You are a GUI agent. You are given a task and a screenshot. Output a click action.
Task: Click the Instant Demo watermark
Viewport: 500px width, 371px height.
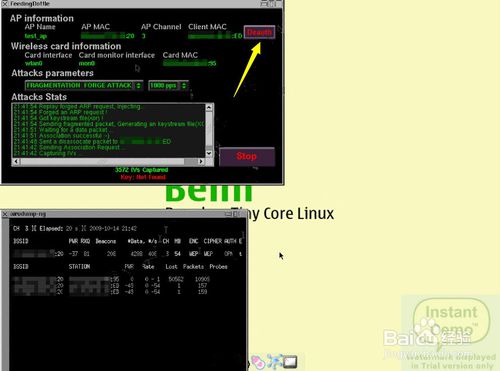452,321
